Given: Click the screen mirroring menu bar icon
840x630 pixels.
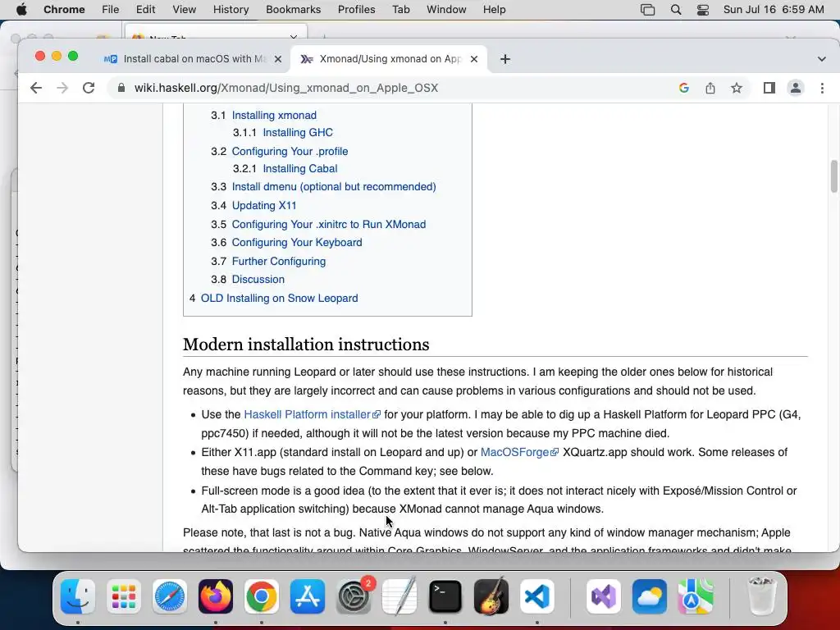Looking at the screenshot, I should (648, 10).
